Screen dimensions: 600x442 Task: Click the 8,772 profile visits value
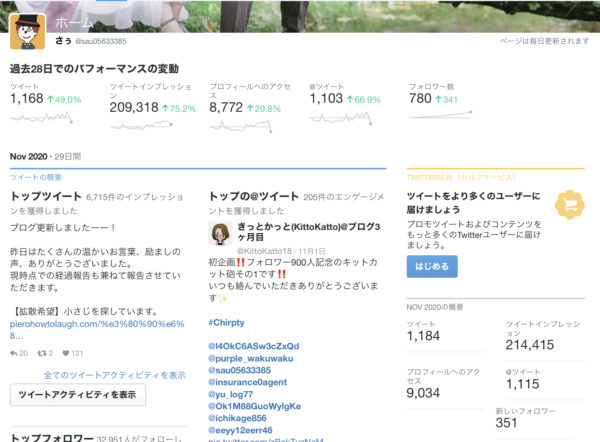(226, 108)
